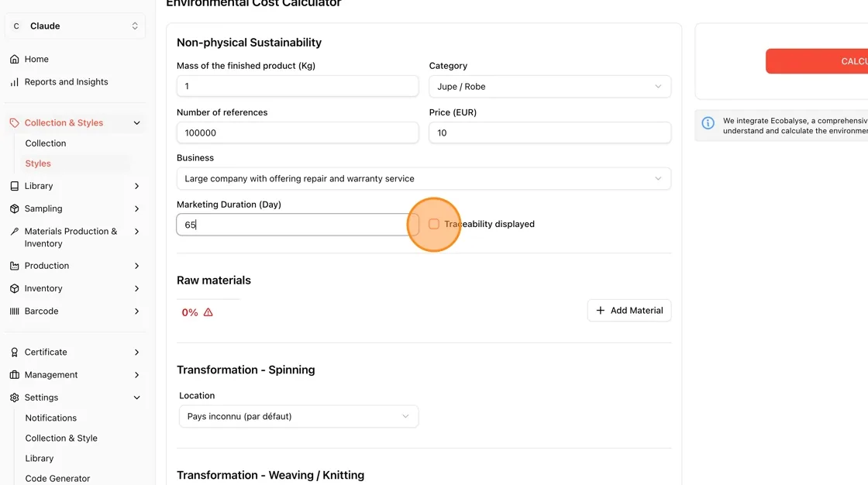Click the Barcode icon in sidebar

15,311
